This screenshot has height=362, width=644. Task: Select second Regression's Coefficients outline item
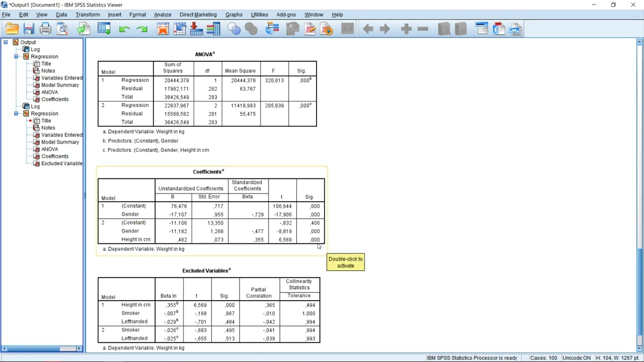[55, 156]
